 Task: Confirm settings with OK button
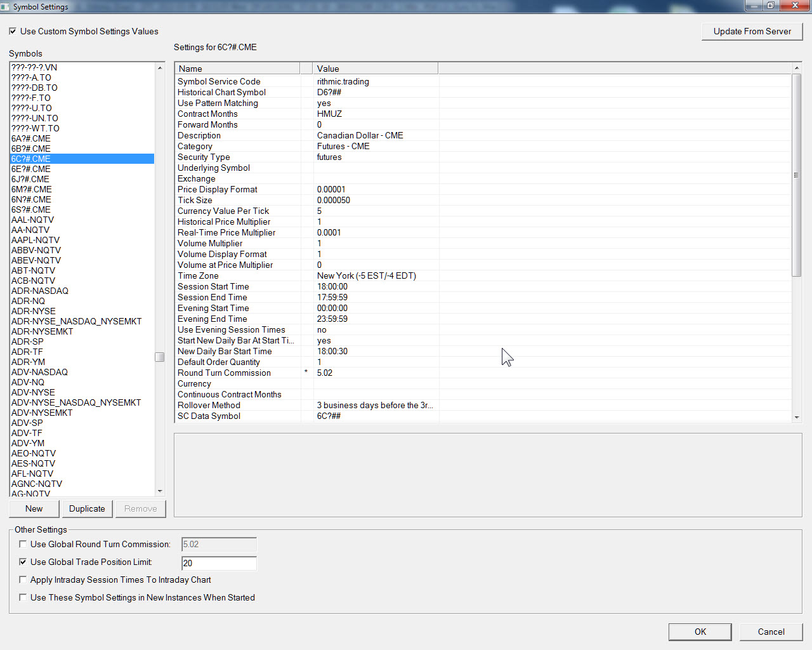coord(700,632)
